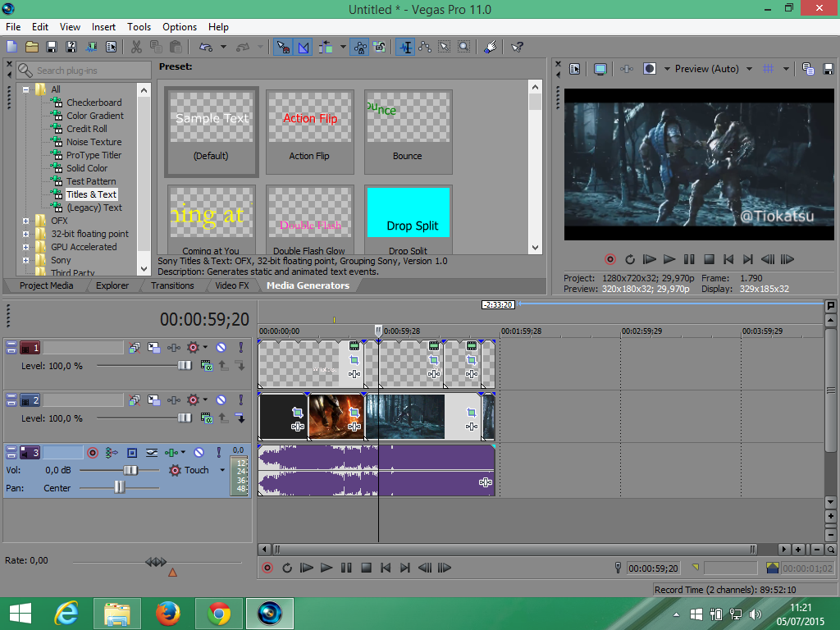This screenshot has width=840, height=630.
Task: Open Track FX on video track 2
Action: (x=174, y=400)
